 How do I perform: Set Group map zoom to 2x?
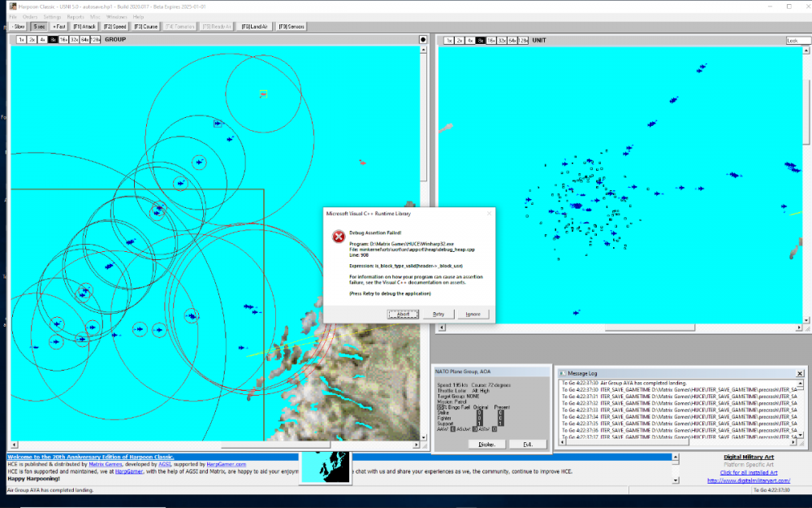[32, 39]
